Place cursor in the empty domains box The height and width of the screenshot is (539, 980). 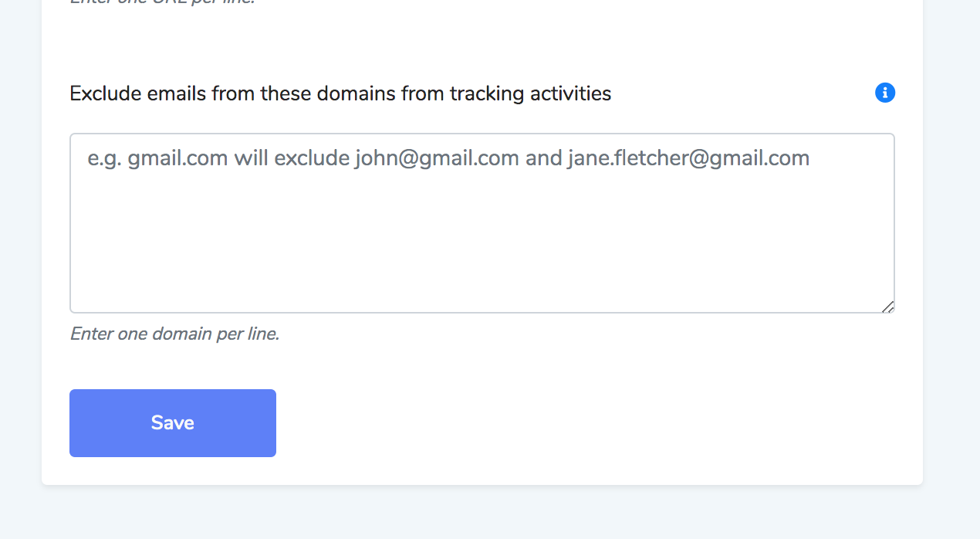tap(482, 223)
